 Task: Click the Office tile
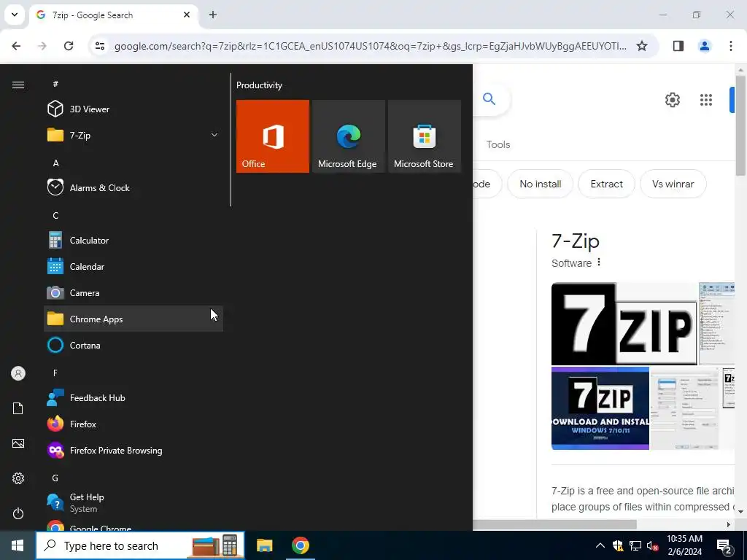tap(273, 136)
